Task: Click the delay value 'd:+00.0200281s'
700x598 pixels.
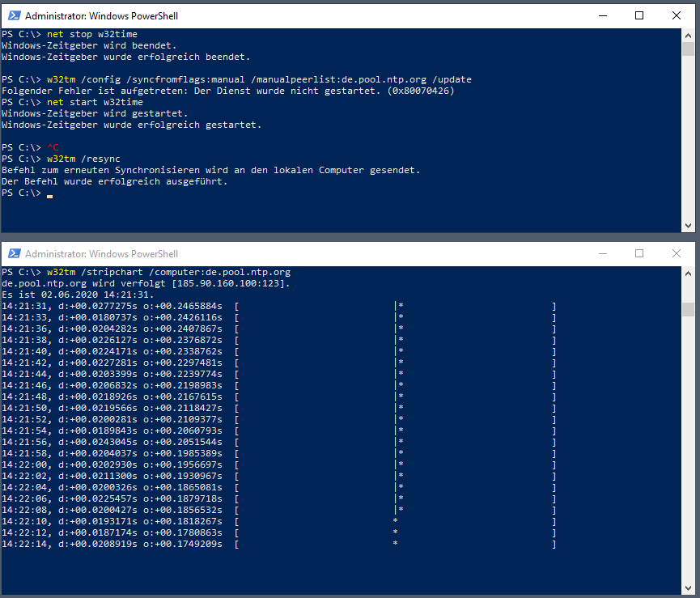Action: 98,419
